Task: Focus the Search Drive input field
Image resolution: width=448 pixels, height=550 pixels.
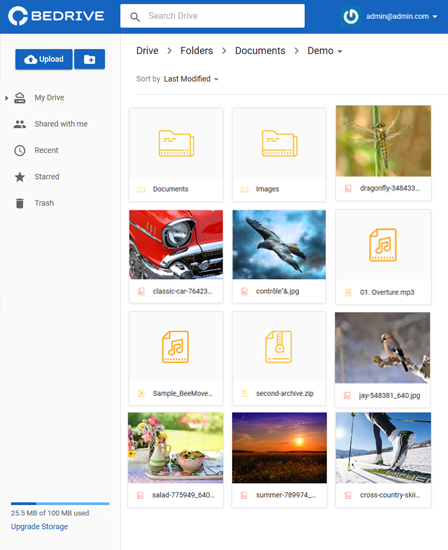Action: [x=212, y=16]
